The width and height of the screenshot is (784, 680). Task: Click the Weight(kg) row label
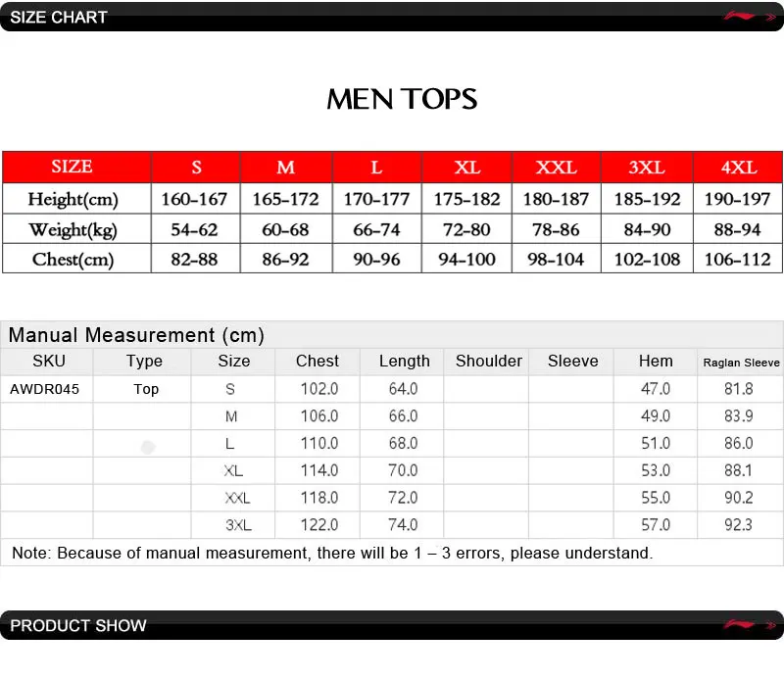[73, 229]
